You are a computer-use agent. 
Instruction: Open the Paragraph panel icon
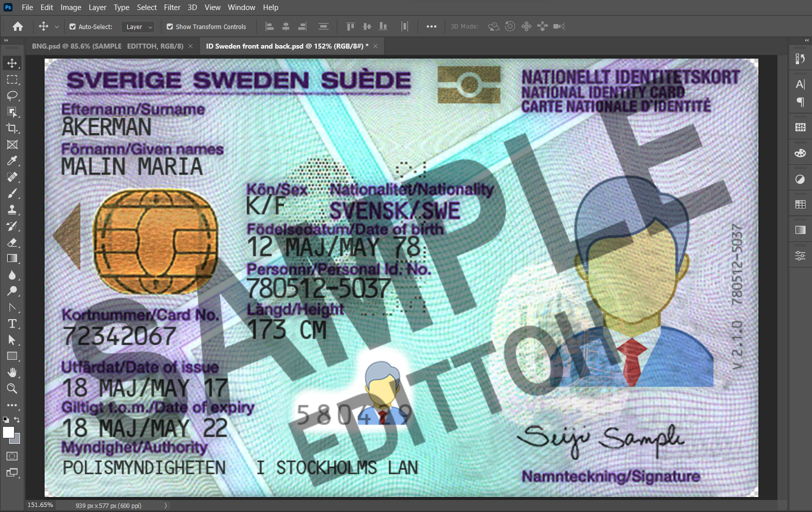click(800, 102)
